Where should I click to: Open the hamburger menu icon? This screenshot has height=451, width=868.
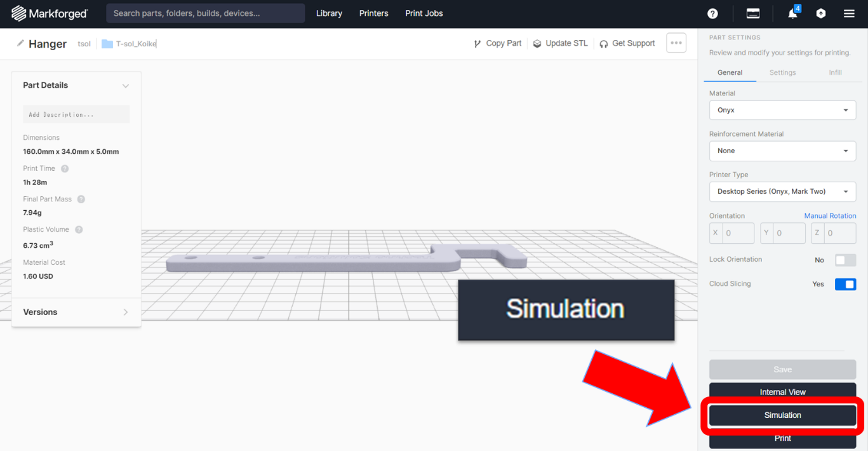click(849, 13)
